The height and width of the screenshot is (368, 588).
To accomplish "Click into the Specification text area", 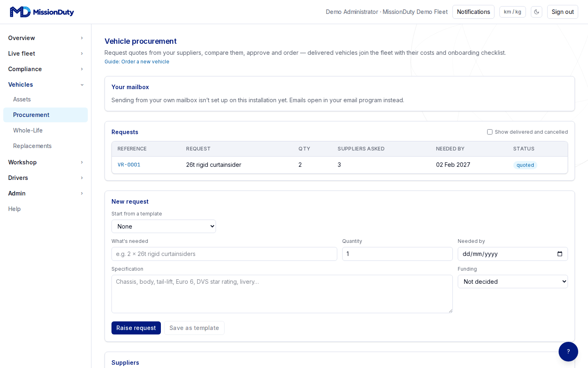I will (282, 294).
